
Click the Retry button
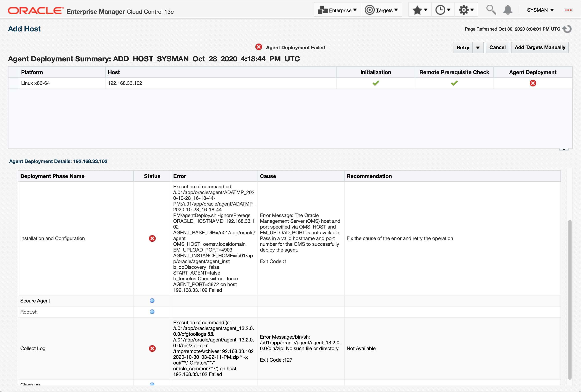pyautogui.click(x=463, y=47)
